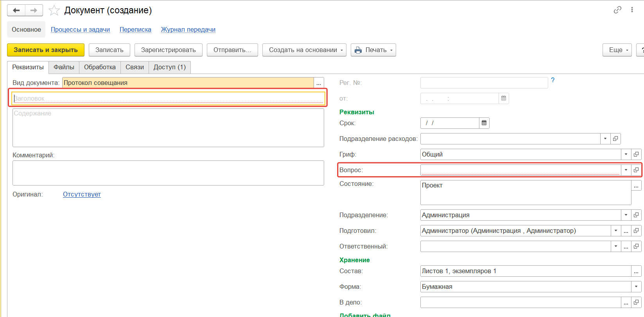Click into the Заголовок input field

[168, 99]
